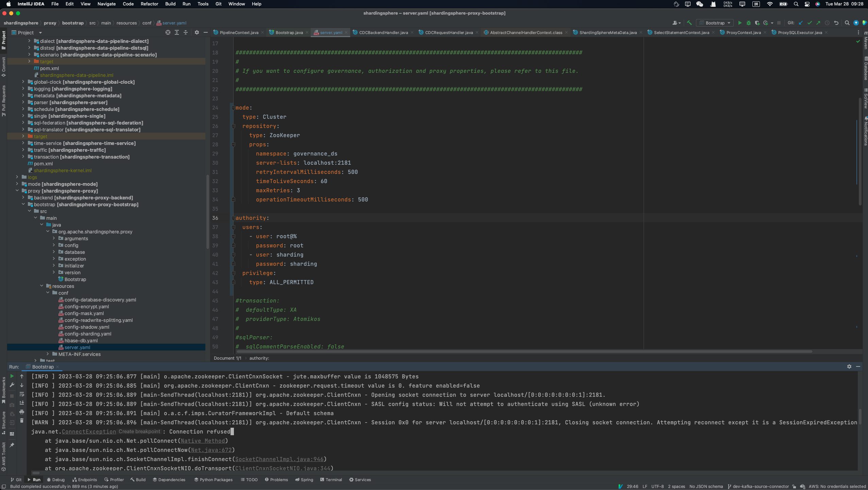Start debugging with the green bug icon

click(x=748, y=23)
